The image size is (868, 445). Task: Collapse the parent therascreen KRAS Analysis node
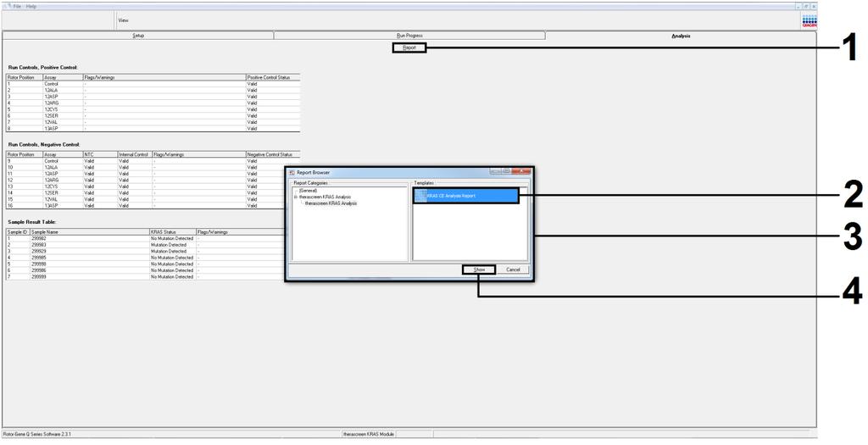pos(296,197)
